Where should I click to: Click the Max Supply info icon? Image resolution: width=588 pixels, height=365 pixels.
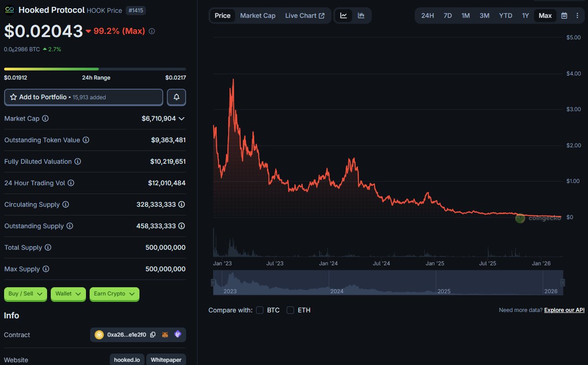coord(46,269)
